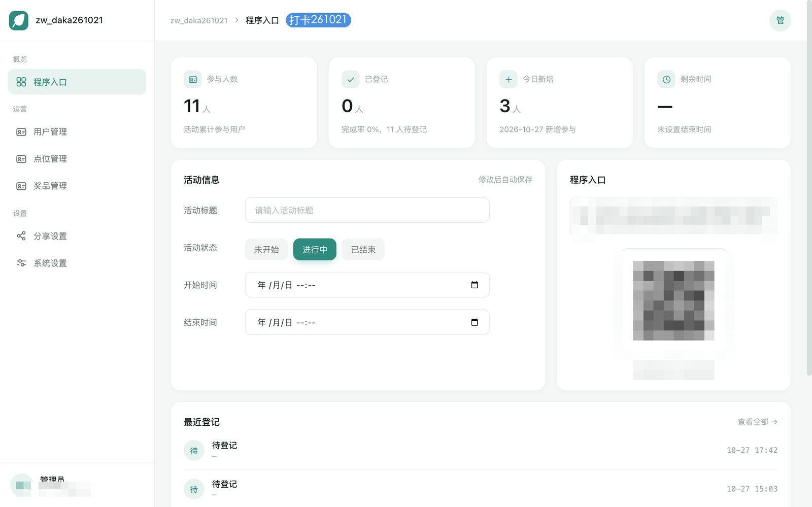Click the green leaf app logo
This screenshot has height=507, width=812.
click(19, 20)
